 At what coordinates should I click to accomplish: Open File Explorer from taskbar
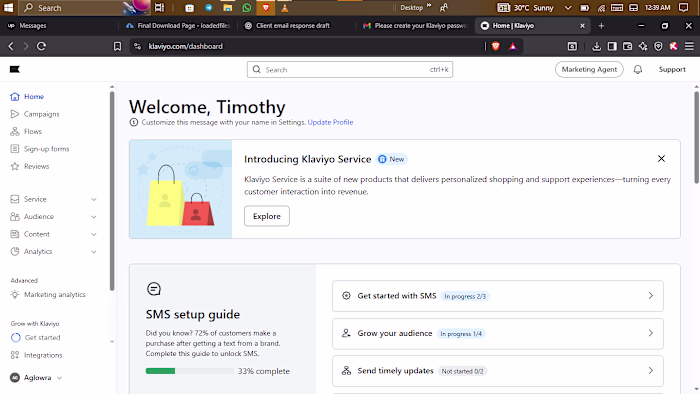click(x=228, y=8)
